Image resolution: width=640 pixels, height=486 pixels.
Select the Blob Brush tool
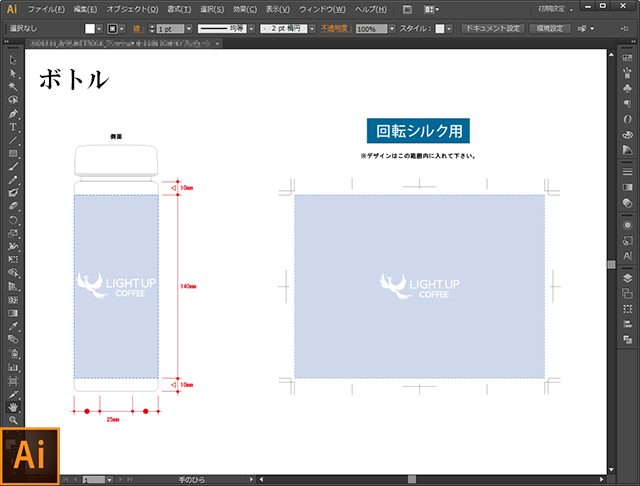pos(13,193)
